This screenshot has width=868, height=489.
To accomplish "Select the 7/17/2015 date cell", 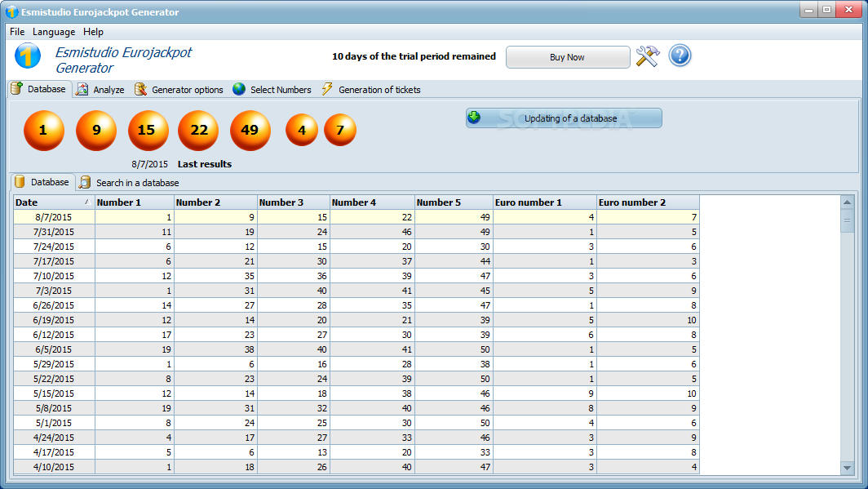I will point(54,261).
